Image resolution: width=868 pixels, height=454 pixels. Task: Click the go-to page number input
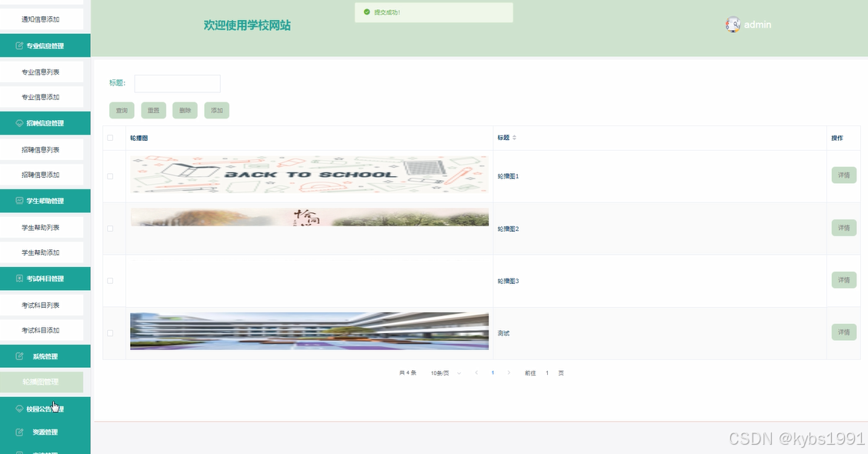pyautogui.click(x=547, y=373)
